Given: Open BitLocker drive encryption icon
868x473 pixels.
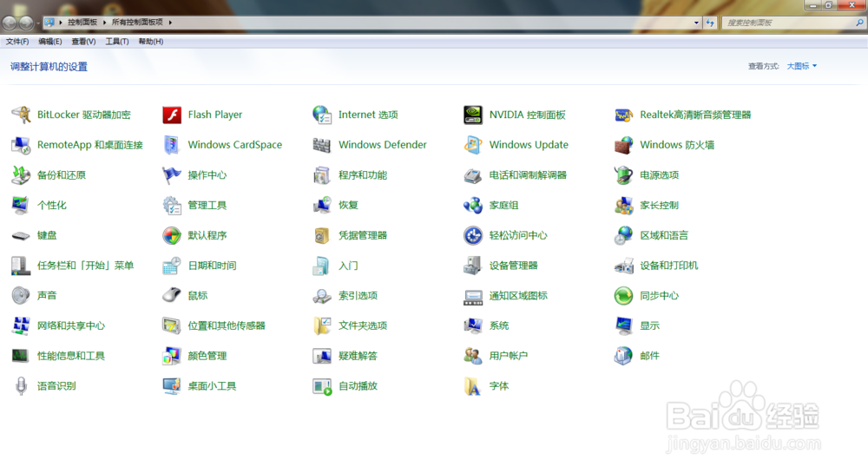Looking at the screenshot, I should coord(21,115).
